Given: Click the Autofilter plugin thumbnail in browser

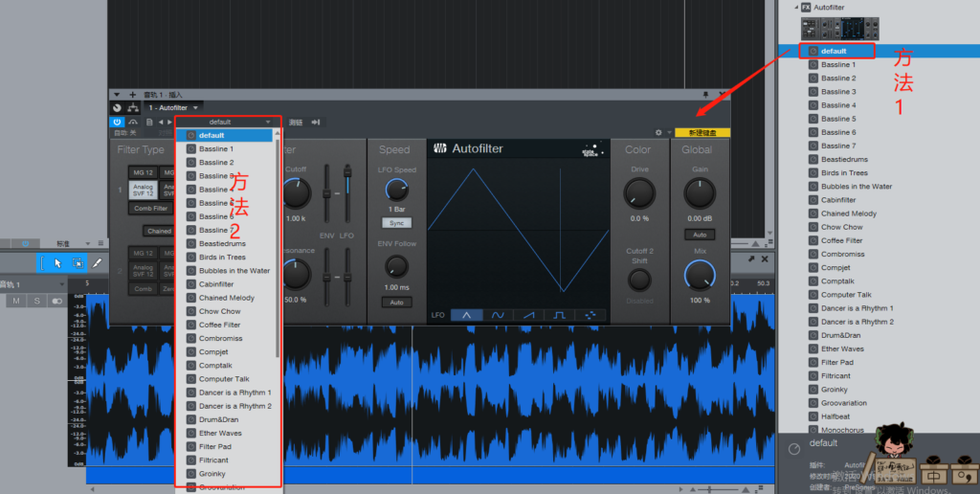Looking at the screenshot, I should (x=840, y=29).
